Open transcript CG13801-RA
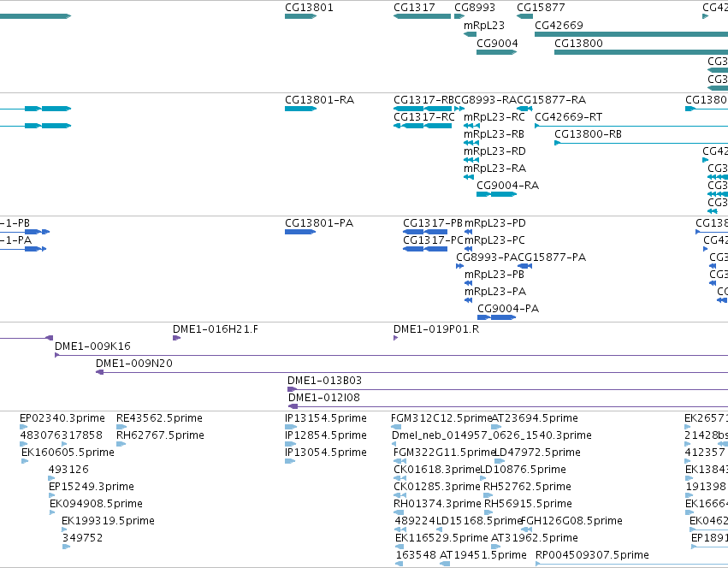This screenshot has width=728, height=568. coord(300,109)
